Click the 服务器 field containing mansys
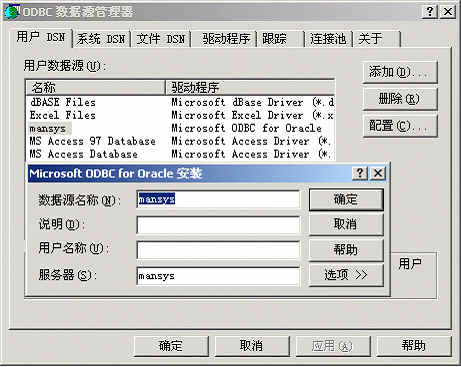Screen dimensions: 461x367 (x=218, y=276)
